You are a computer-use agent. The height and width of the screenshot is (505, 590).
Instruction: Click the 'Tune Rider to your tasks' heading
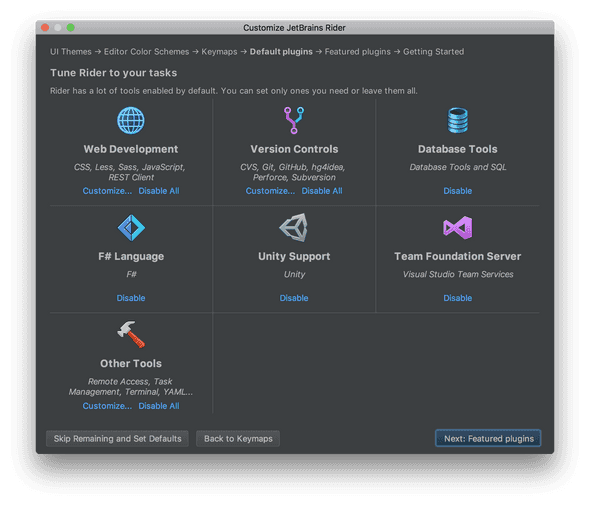click(114, 73)
